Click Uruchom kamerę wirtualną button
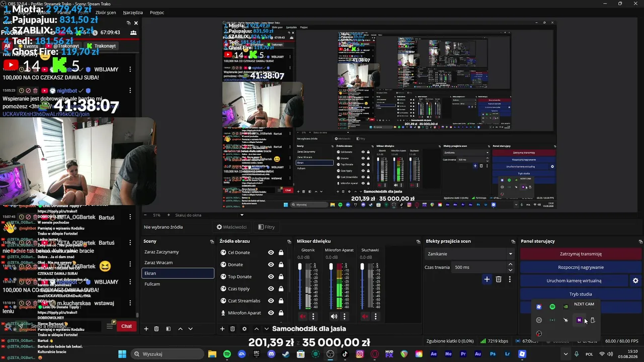 [574, 281]
